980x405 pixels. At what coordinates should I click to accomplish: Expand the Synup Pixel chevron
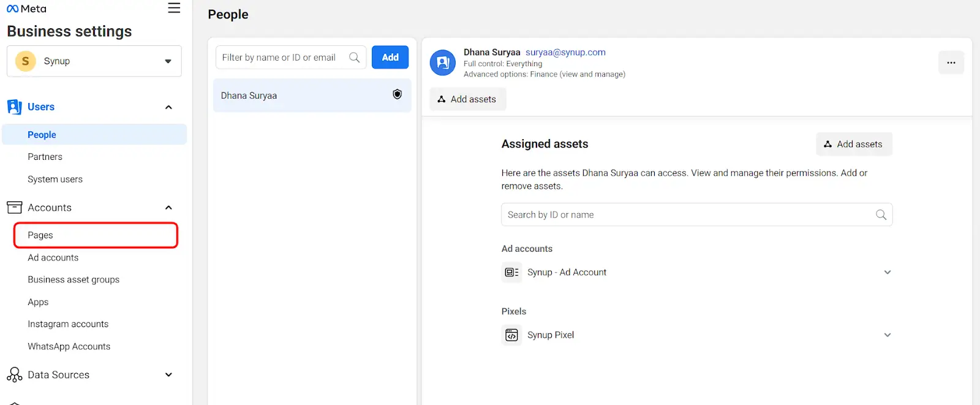tap(888, 335)
